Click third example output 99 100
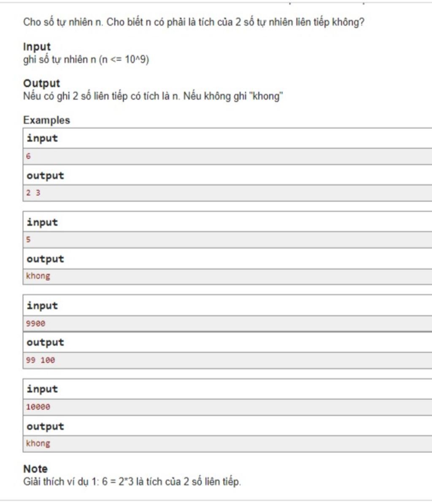Viewport: 432px width, 504px height. 40,360
